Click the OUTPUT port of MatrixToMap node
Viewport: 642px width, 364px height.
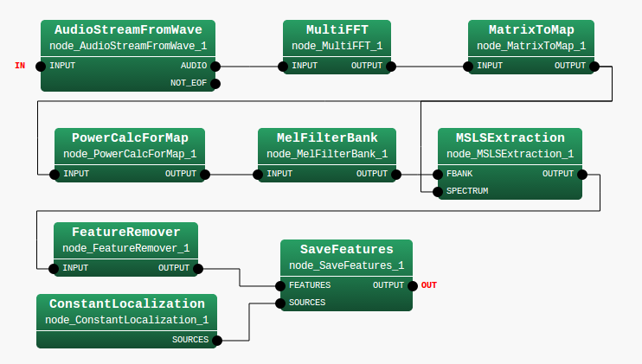tap(595, 66)
